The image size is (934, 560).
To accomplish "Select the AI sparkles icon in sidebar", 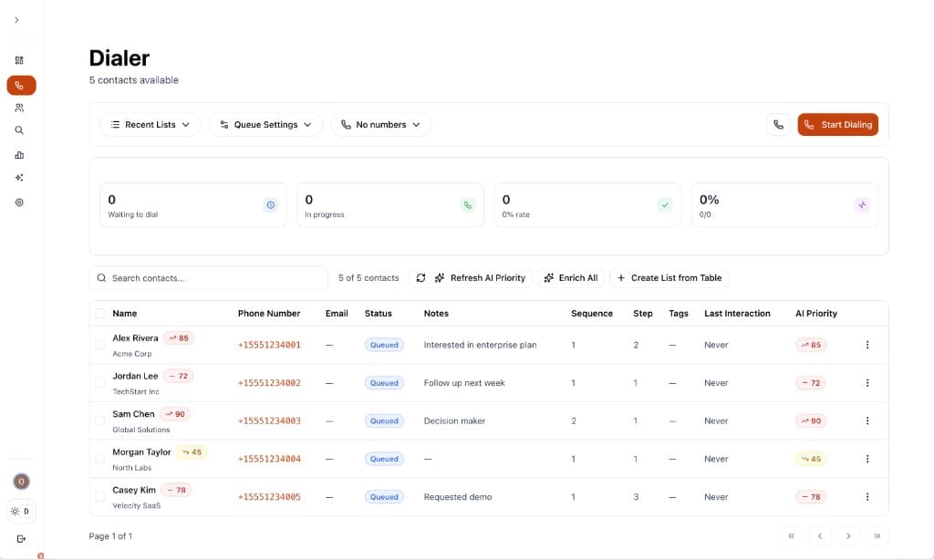I will click(x=19, y=177).
